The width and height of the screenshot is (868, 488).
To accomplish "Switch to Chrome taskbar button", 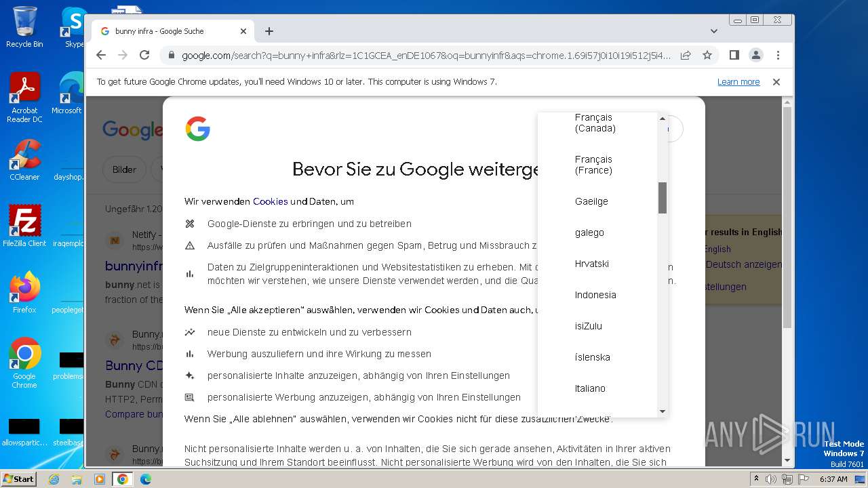I will 123,479.
